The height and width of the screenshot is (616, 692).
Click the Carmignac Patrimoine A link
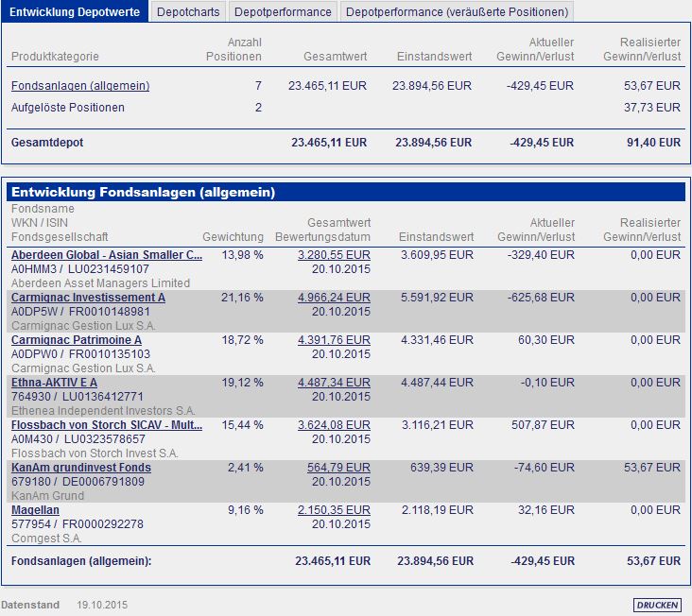click(x=77, y=340)
